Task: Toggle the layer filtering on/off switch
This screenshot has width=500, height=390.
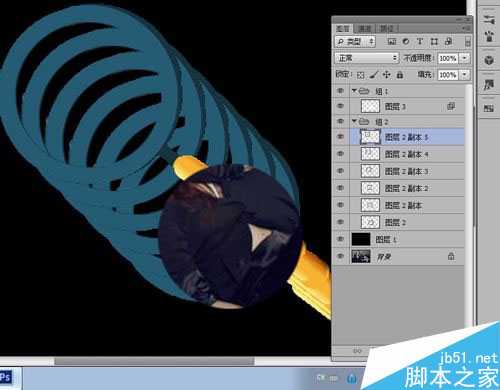Action: point(468,42)
